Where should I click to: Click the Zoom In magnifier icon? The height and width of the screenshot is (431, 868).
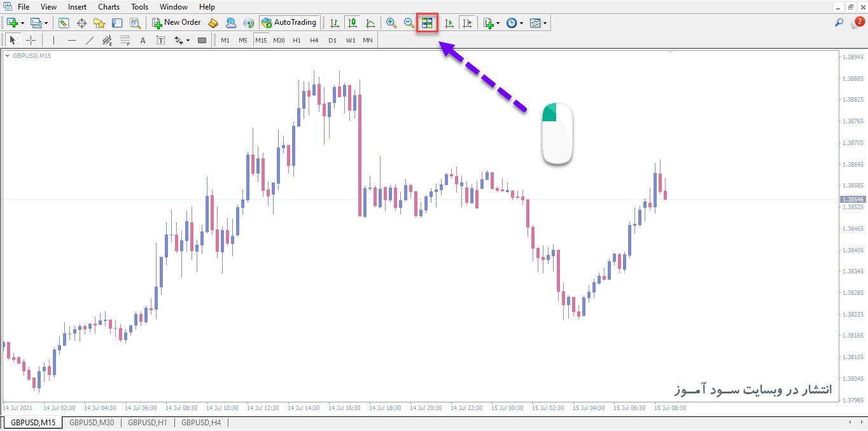pyautogui.click(x=391, y=22)
